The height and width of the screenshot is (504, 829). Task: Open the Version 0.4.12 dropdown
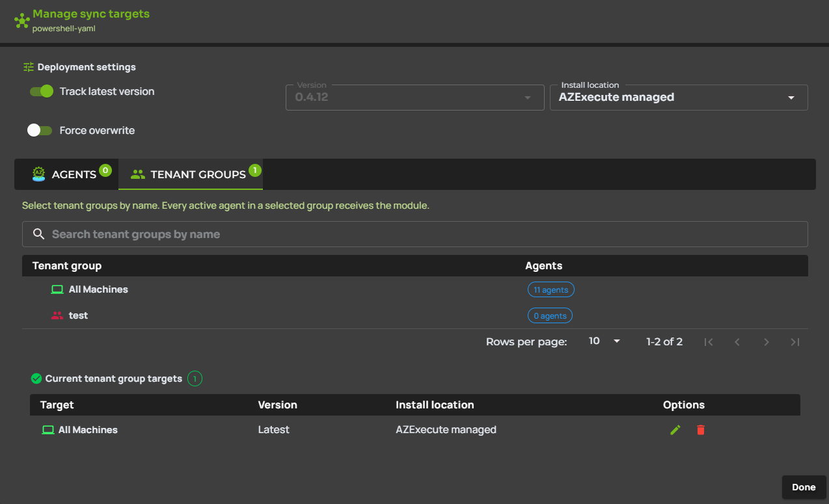click(x=415, y=98)
